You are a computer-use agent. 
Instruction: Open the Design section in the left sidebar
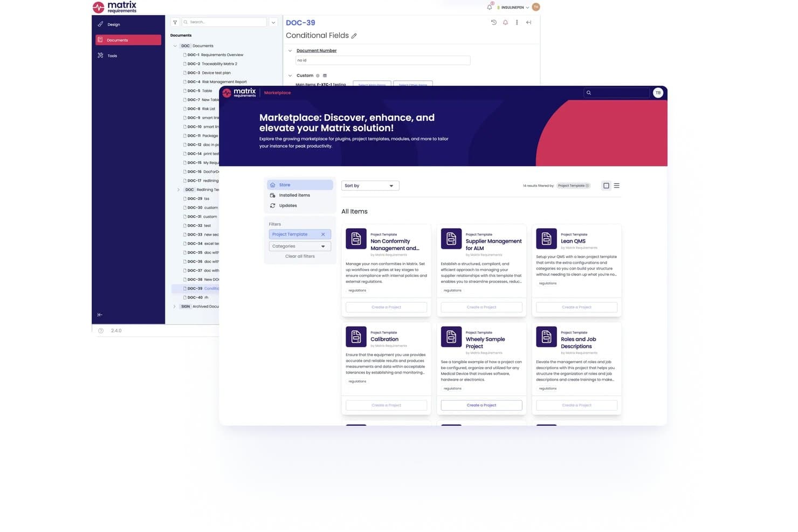click(128, 24)
